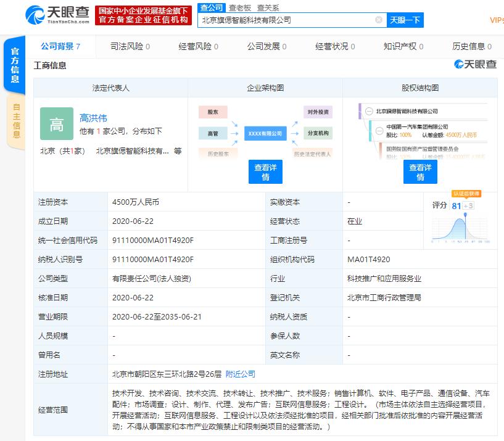Click the 分支机构 node in structure diagram
The height and width of the screenshot is (441, 504).
point(318,133)
